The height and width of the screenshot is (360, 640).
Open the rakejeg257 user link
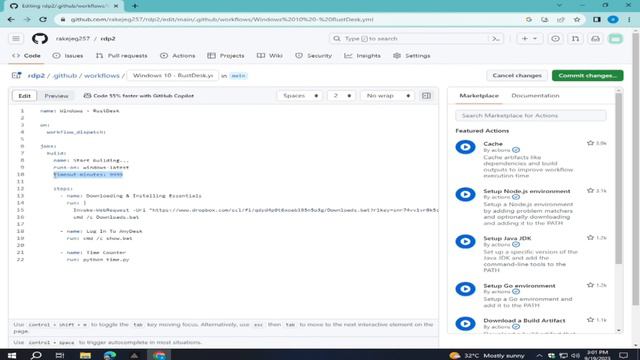point(73,39)
